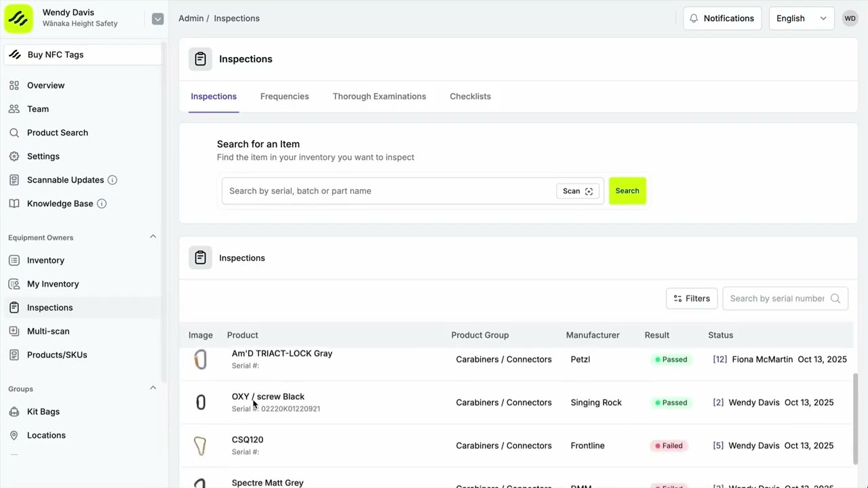The width and height of the screenshot is (868, 488).
Task: Click the Inspections list section clipboard icon
Action: pyautogui.click(x=200, y=258)
